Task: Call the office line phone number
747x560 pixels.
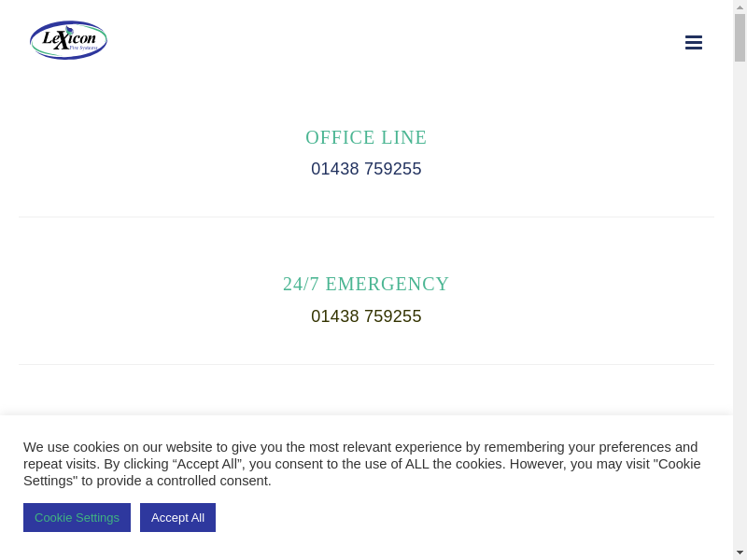Action: click(x=366, y=169)
